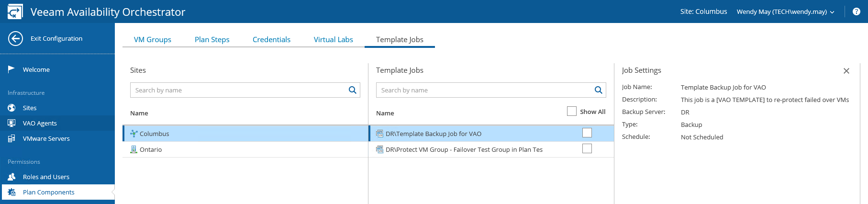Image resolution: width=868 pixels, height=204 pixels.
Task: Click the Site: Columbus label in header
Action: point(703,11)
